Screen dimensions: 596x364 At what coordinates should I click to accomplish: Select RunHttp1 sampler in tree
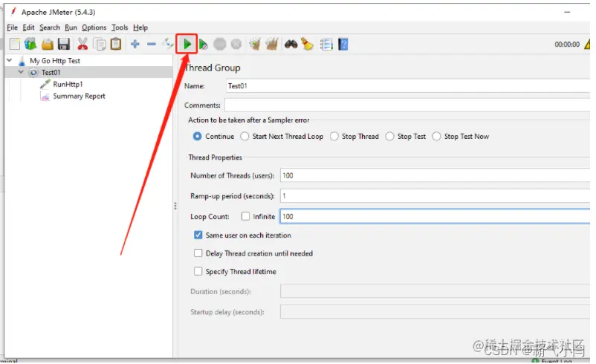pos(68,85)
